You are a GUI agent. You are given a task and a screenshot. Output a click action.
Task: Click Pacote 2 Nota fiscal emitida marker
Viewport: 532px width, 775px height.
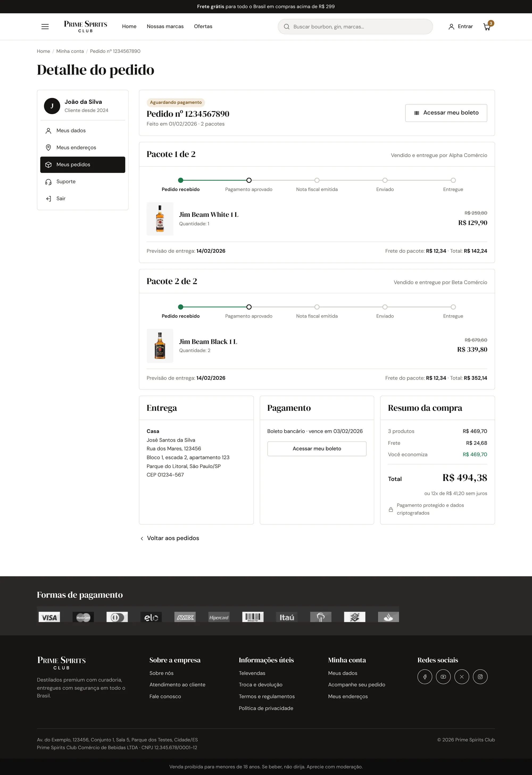click(x=317, y=307)
